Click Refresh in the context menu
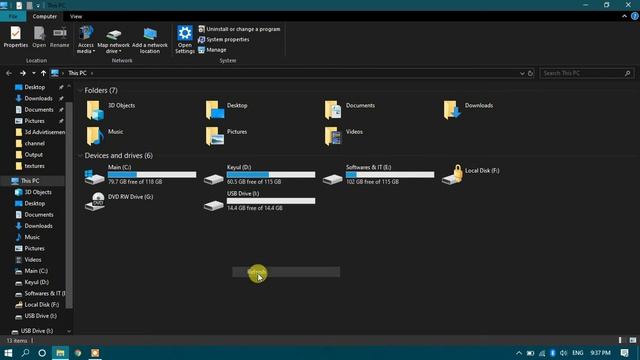 point(286,272)
